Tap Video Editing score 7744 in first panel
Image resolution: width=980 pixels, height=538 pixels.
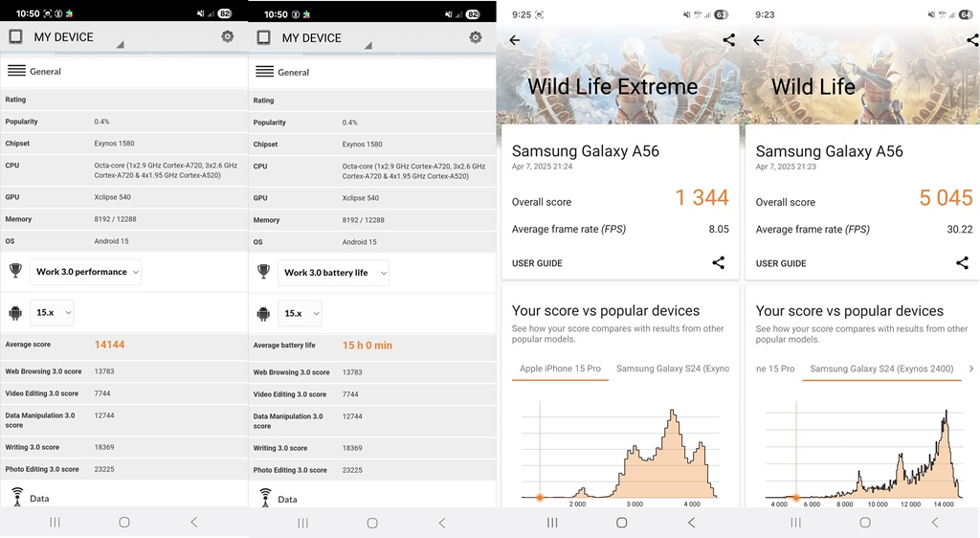point(101,393)
